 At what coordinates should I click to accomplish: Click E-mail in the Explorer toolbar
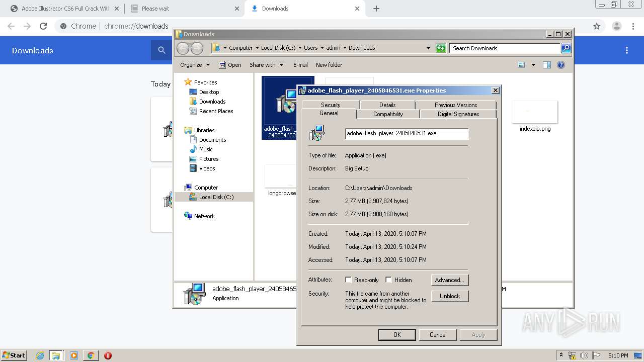[x=300, y=65]
